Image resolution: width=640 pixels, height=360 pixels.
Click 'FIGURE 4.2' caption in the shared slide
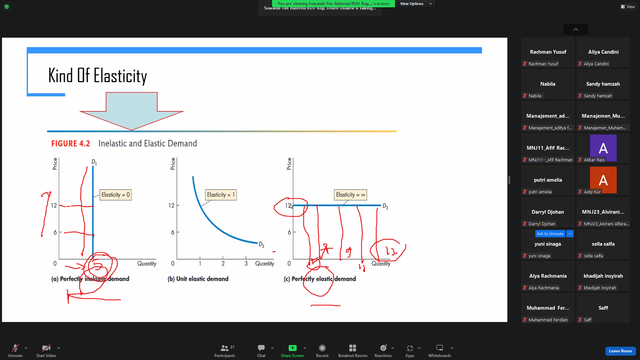70,144
